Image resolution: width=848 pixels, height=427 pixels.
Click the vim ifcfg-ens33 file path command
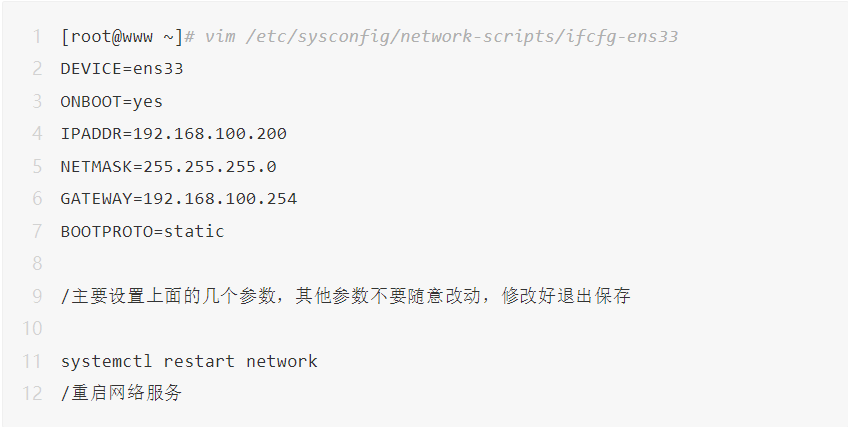click(442, 37)
